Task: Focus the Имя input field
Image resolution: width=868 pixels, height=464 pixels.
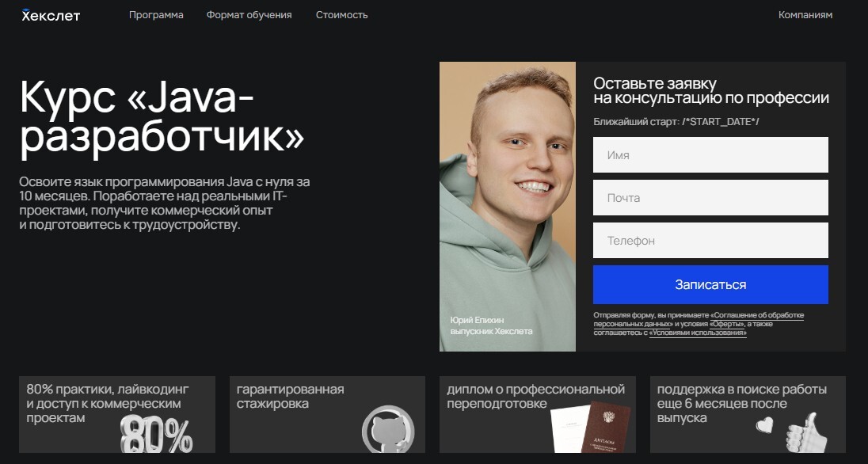Action: tap(710, 155)
